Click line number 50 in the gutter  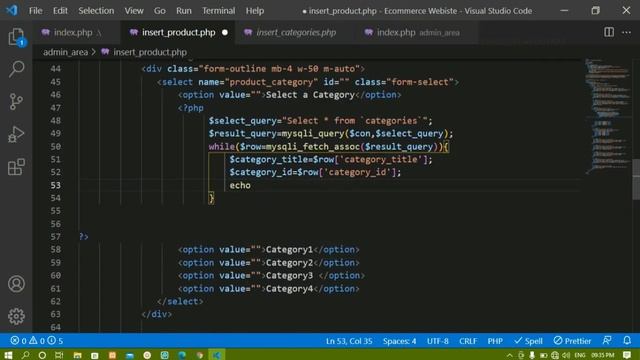click(x=56, y=147)
